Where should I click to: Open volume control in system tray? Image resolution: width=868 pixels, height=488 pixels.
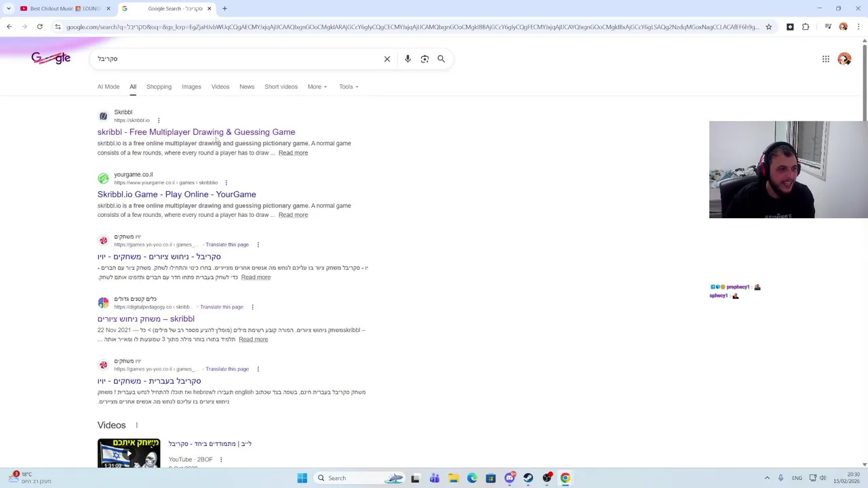pyautogui.click(x=823, y=478)
